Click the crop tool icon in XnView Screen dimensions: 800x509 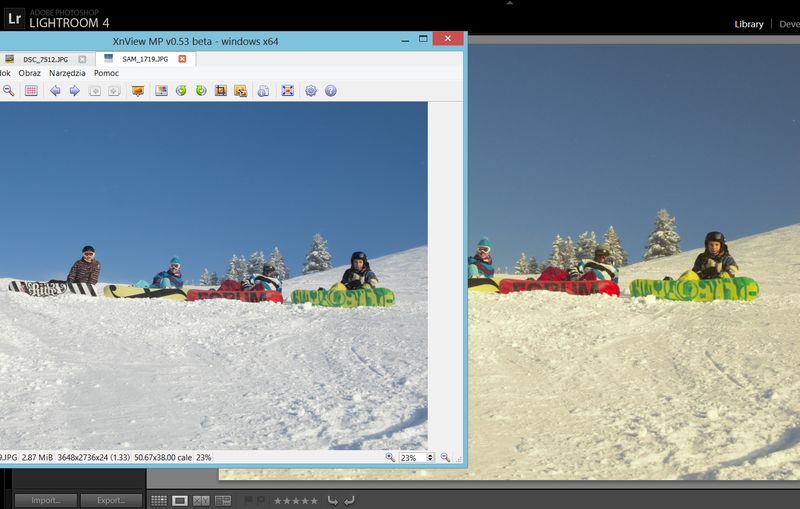pyautogui.click(x=221, y=91)
